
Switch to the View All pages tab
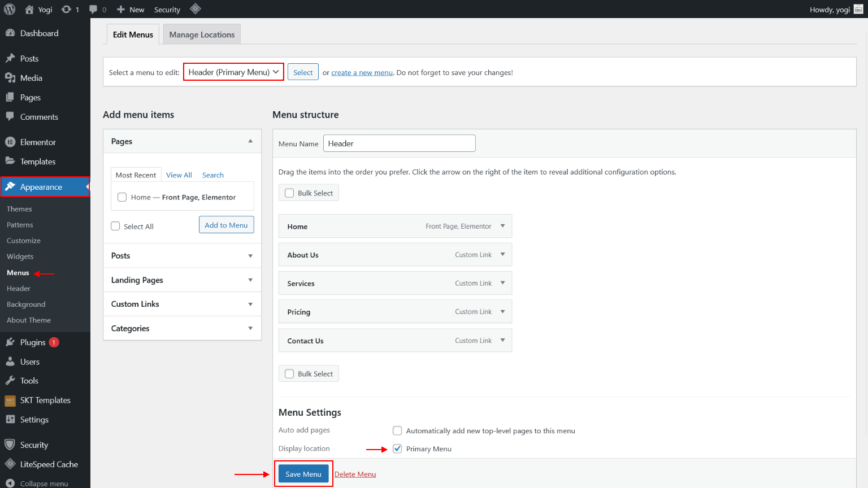tap(179, 175)
